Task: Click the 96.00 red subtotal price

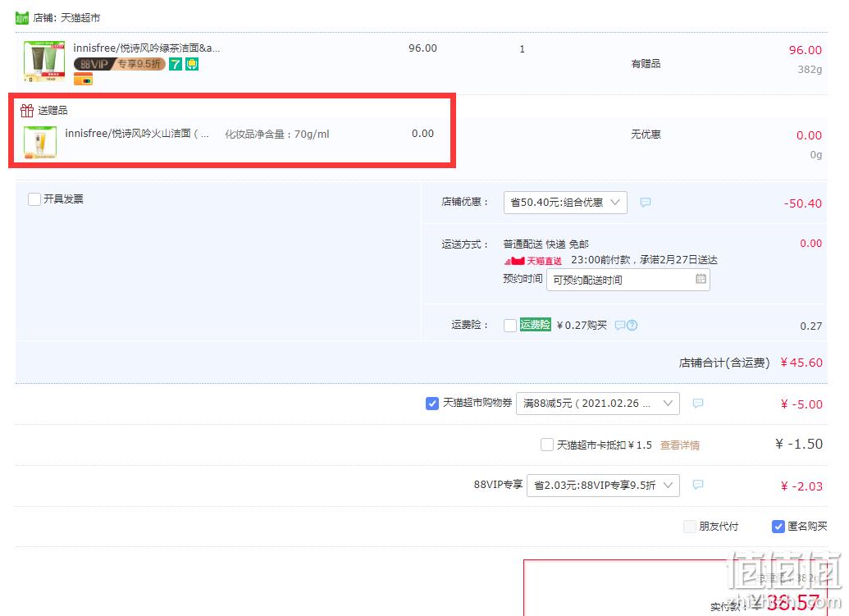Action: point(806,50)
